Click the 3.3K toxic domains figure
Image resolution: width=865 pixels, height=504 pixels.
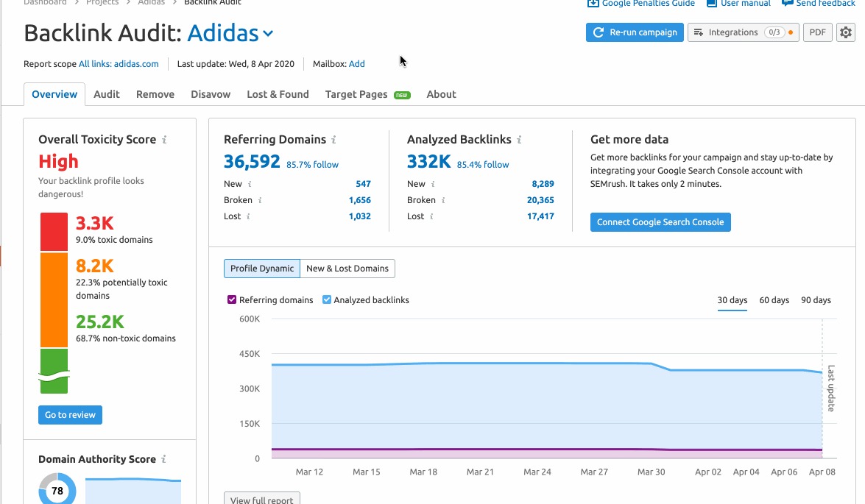[95, 224]
